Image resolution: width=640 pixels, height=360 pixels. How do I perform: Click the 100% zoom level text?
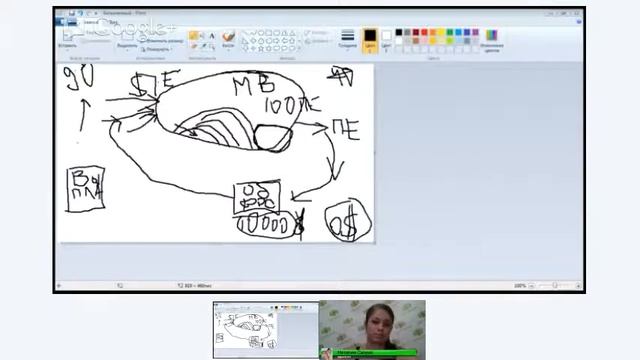tap(520, 286)
